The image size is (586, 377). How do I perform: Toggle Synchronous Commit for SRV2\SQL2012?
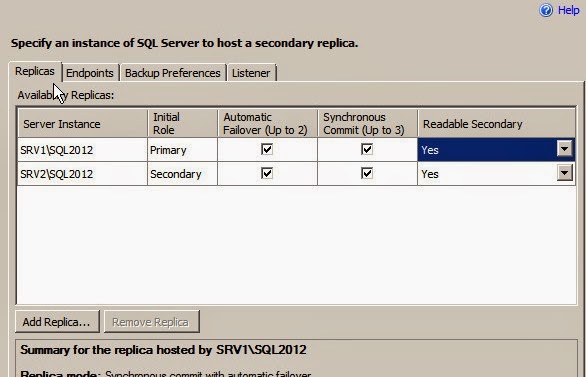[367, 173]
